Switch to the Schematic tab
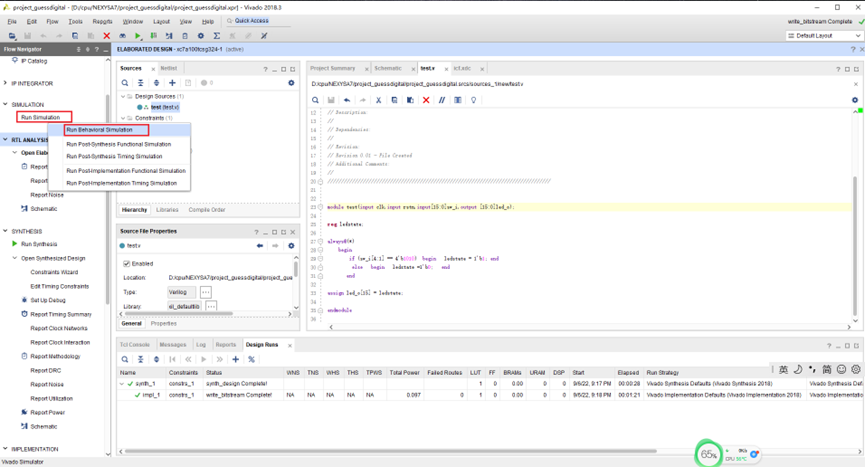The image size is (865, 467). (388, 69)
